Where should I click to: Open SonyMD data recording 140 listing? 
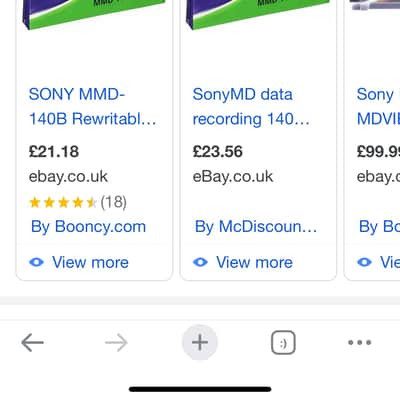click(x=251, y=106)
